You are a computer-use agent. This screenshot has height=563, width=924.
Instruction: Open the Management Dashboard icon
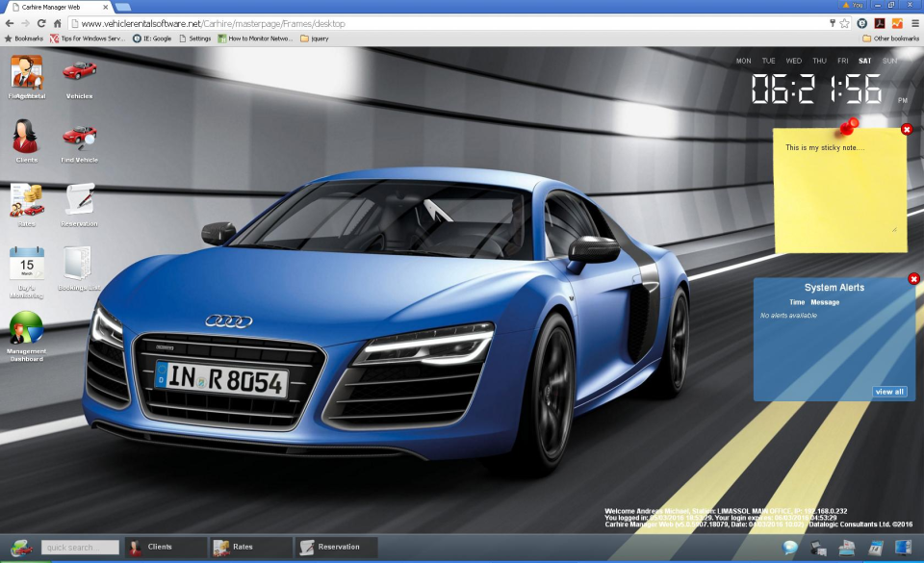[27, 336]
